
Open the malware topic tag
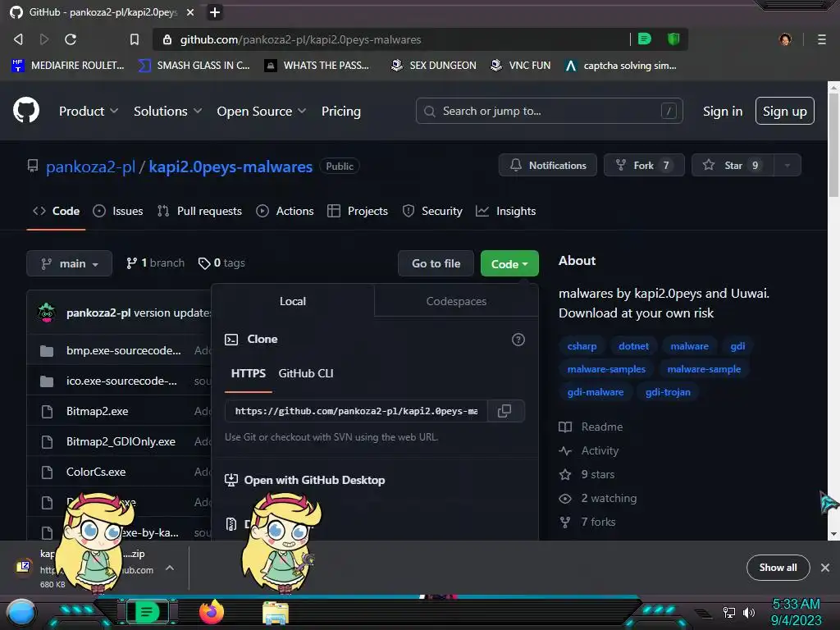click(x=689, y=346)
